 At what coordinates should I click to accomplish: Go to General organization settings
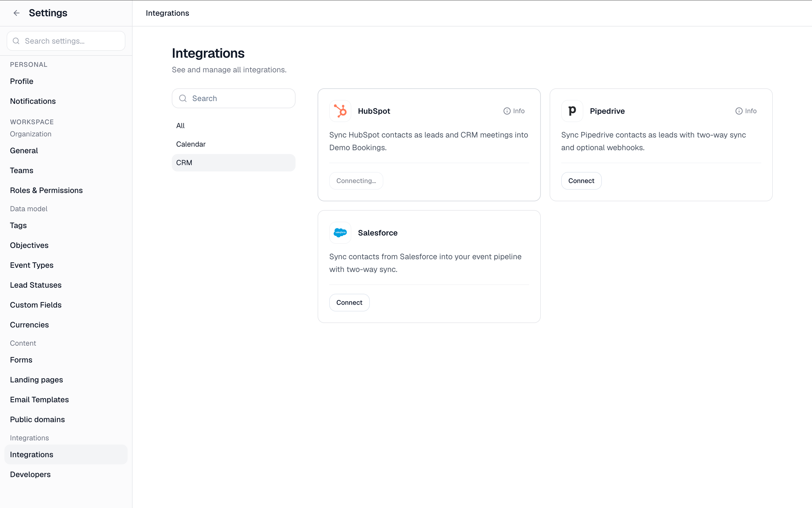point(66,150)
